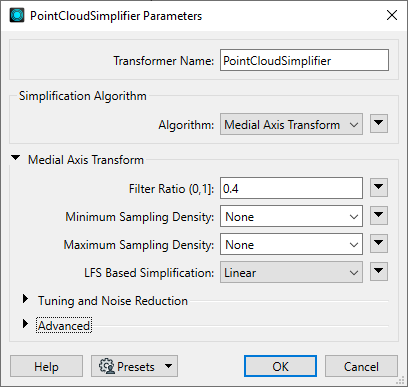Click the Filter Ratio input field
The image size is (408, 387).
291,188
